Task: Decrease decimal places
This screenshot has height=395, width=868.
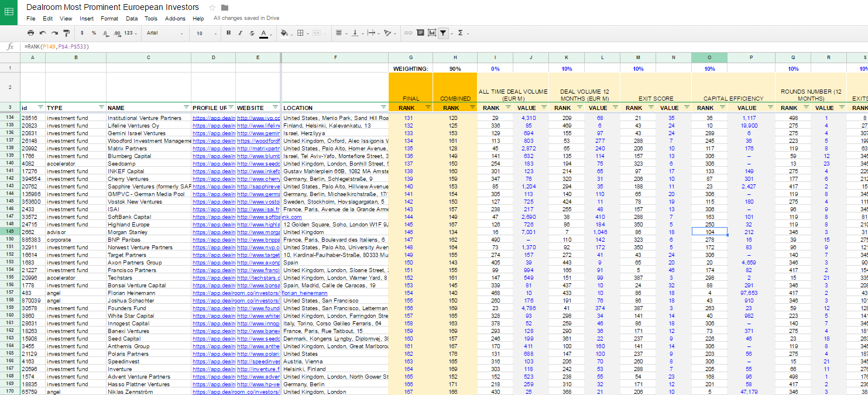Action: [x=105, y=33]
